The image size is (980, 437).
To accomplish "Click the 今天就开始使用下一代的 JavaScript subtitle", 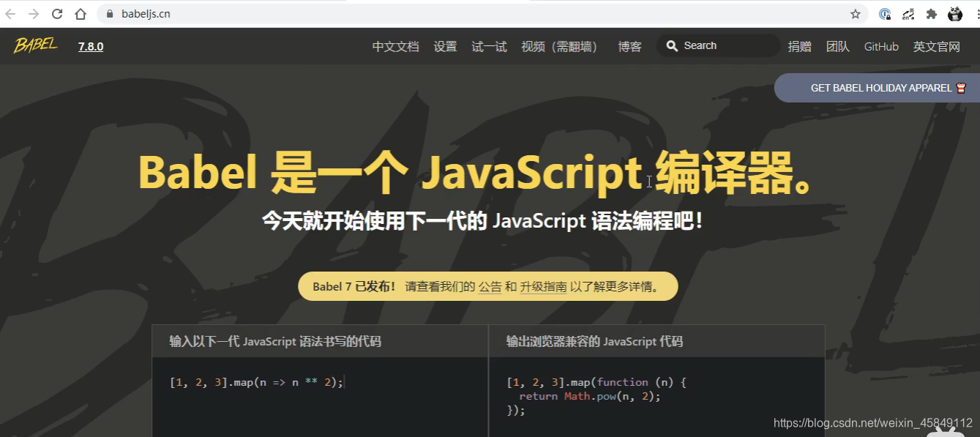I will [483, 220].
